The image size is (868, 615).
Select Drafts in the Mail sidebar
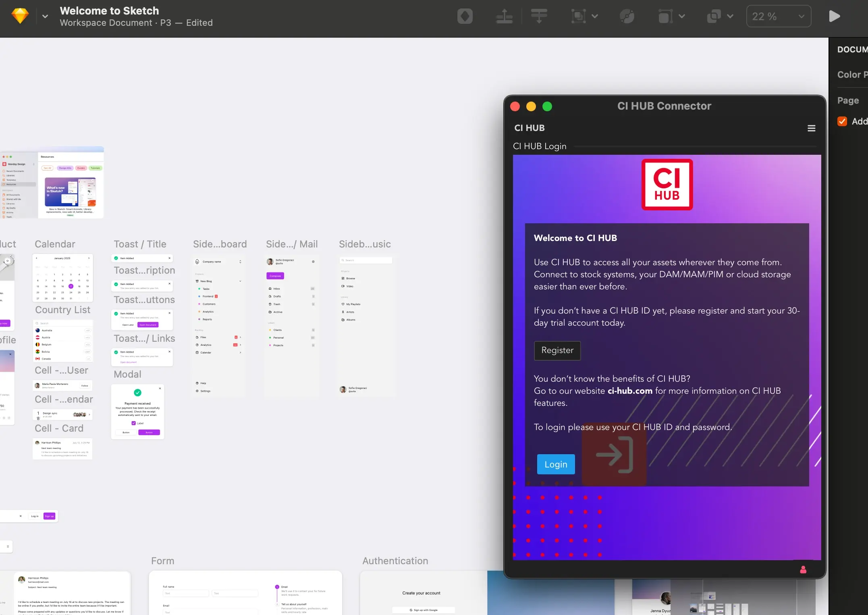click(x=275, y=296)
